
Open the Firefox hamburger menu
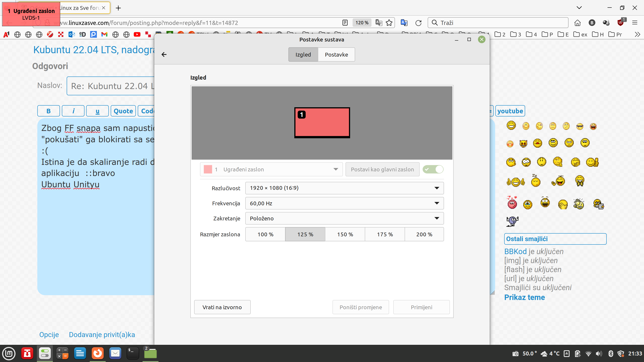click(x=635, y=23)
